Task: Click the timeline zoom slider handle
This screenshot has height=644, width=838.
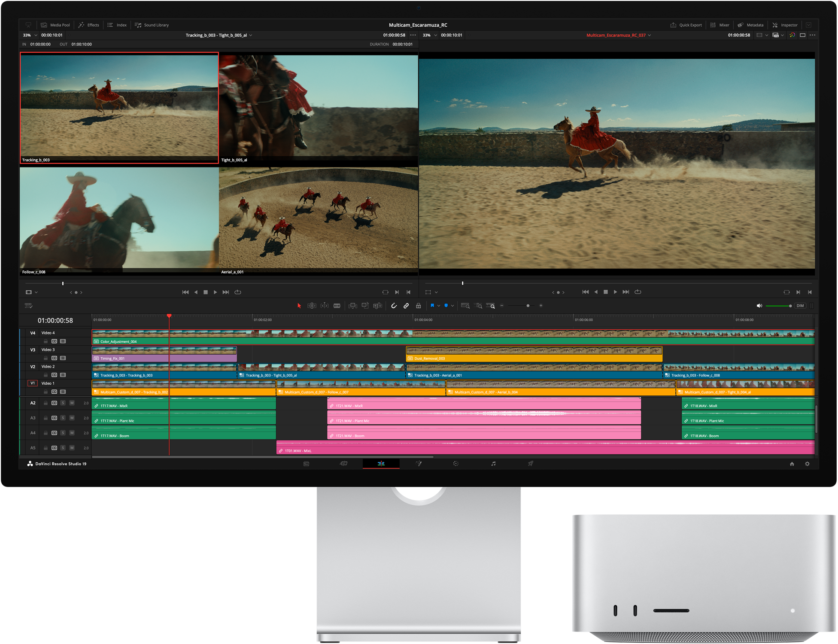Action: coord(528,306)
